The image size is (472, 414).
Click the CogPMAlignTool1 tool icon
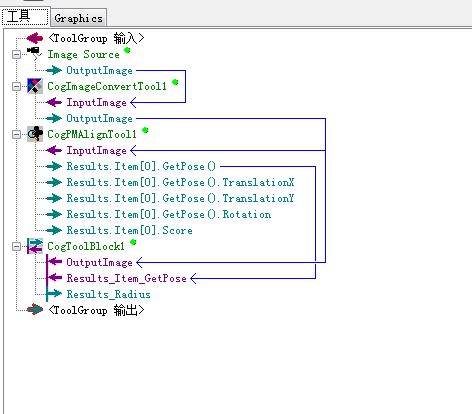(35, 134)
